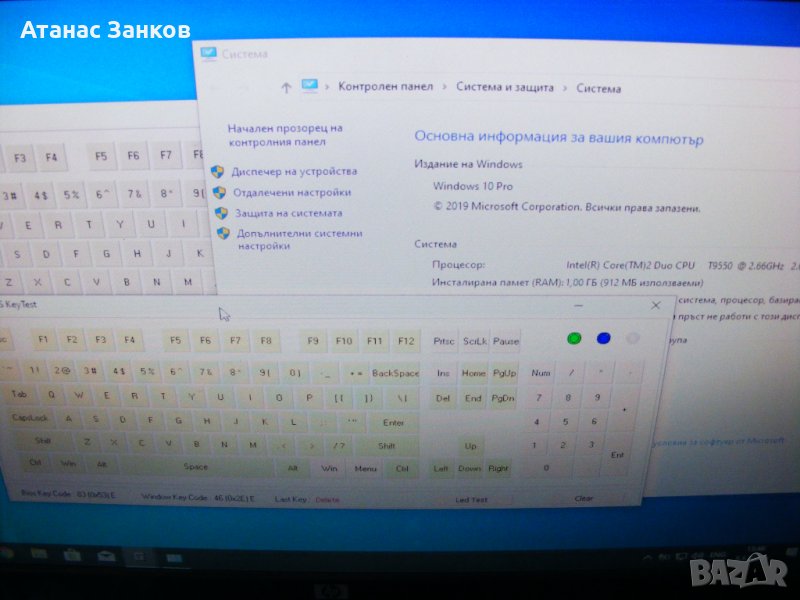Click the Enter key in KeyTest window
This screenshot has height=600, width=800.
(393, 423)
